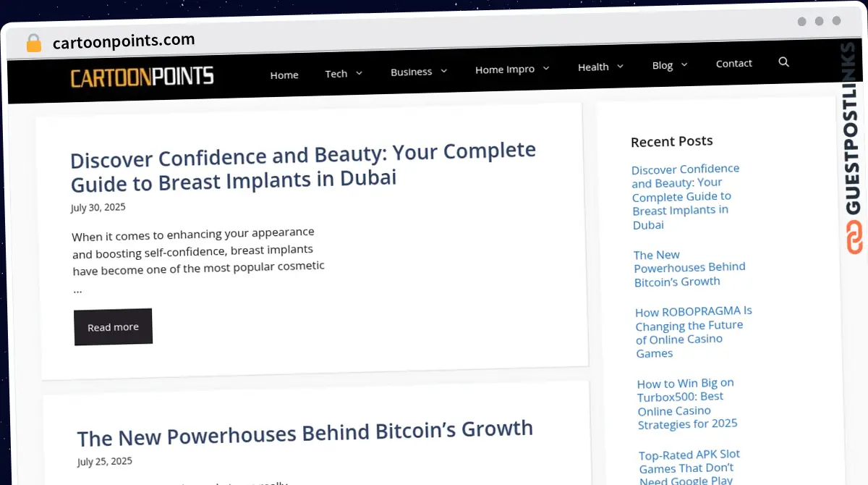The width and height of the screenshot is (868, 485).
Task: Expand the Tech menu dropdown arrow
Action: pyautogui.click(x=359, y=73)
